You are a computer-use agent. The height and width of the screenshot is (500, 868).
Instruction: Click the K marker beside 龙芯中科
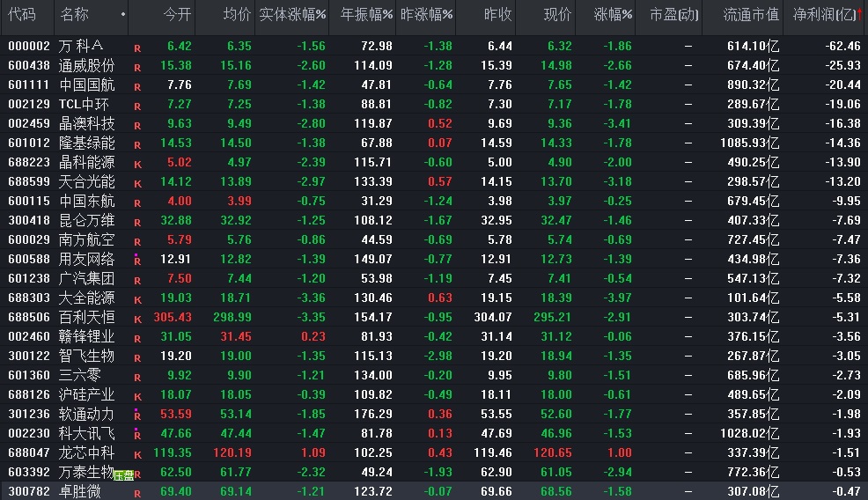pyautogui.click(x=137, y=456)
